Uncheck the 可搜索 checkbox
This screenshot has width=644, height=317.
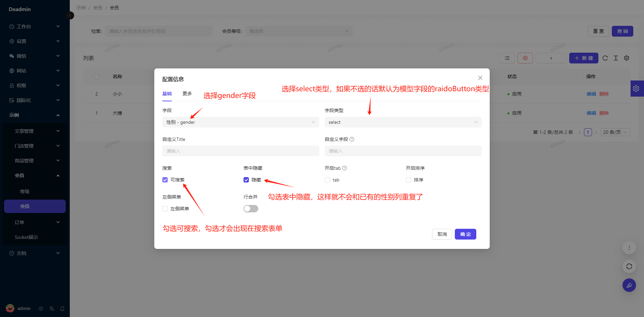point(165,180)
